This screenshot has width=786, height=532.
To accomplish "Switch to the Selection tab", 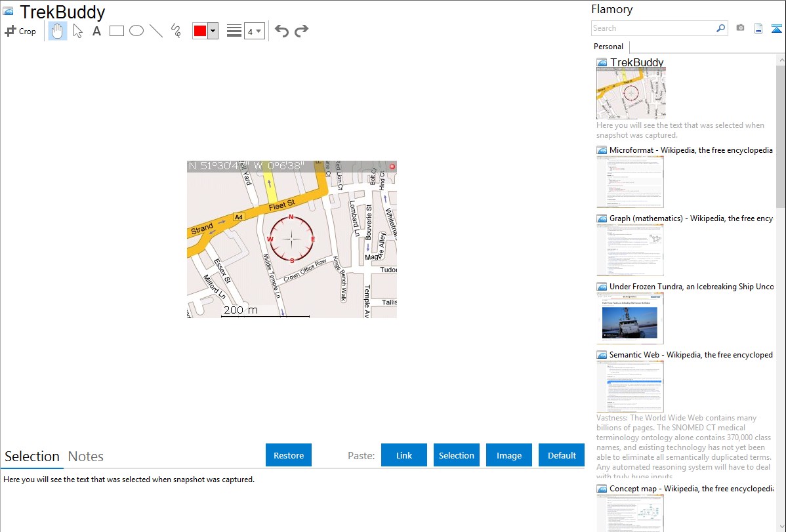I will pyautogui.click(x=32, y=457).
